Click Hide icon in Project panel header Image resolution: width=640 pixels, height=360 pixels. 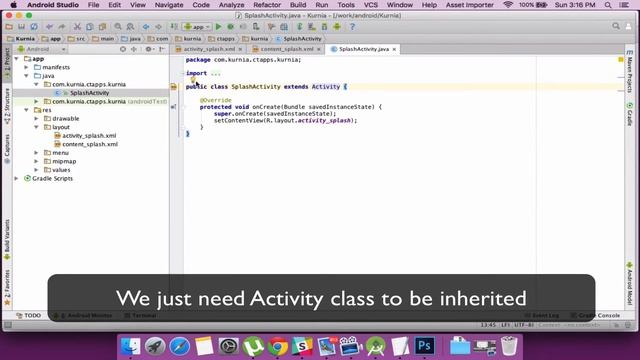click(162, 49)
